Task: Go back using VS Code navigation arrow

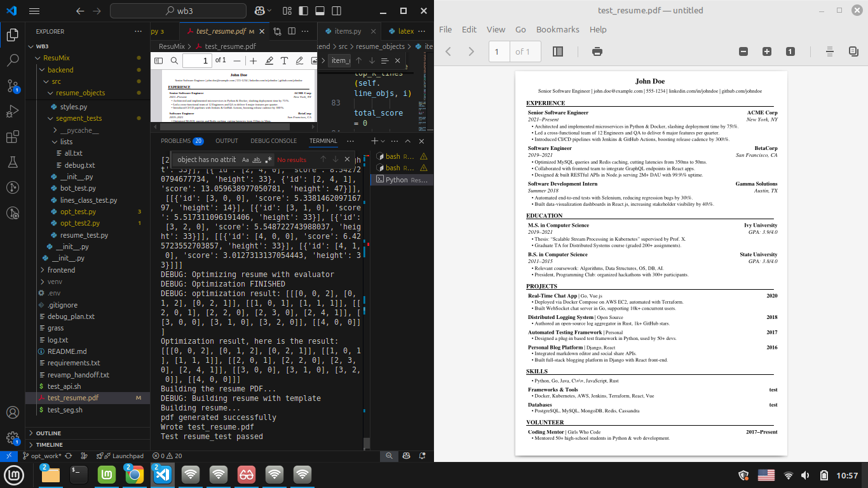Action: 80,11
